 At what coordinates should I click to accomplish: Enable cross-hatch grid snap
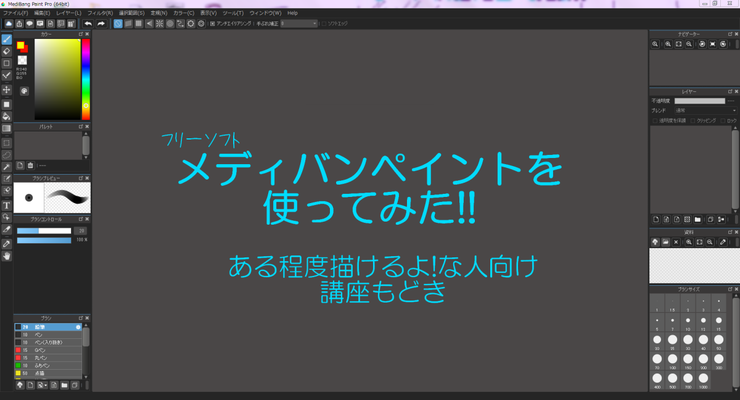click(x=139, y=24)
